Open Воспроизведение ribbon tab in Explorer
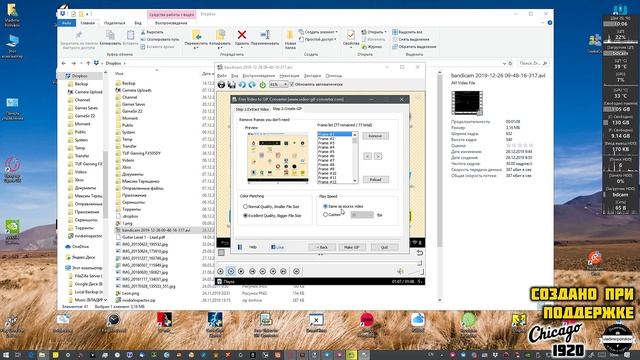 tap(171, 23)
